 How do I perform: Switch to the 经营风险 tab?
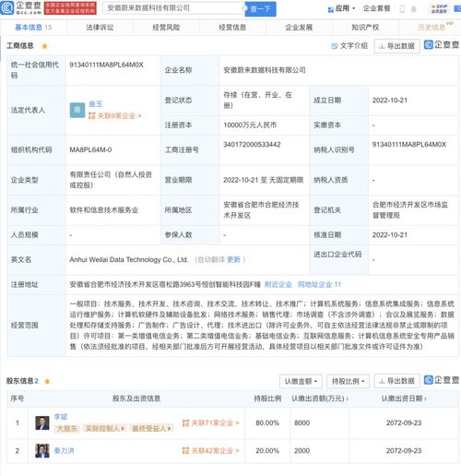coord(166,28)
